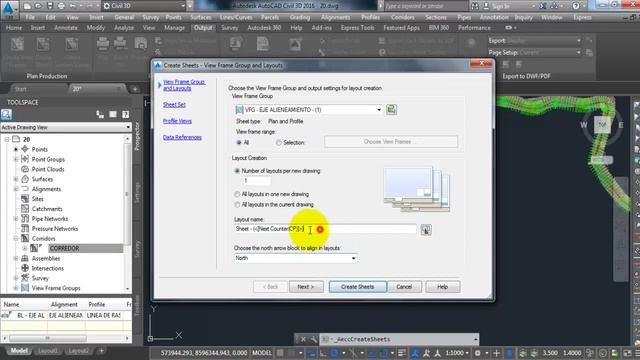Open the Corridors menu

402,18
